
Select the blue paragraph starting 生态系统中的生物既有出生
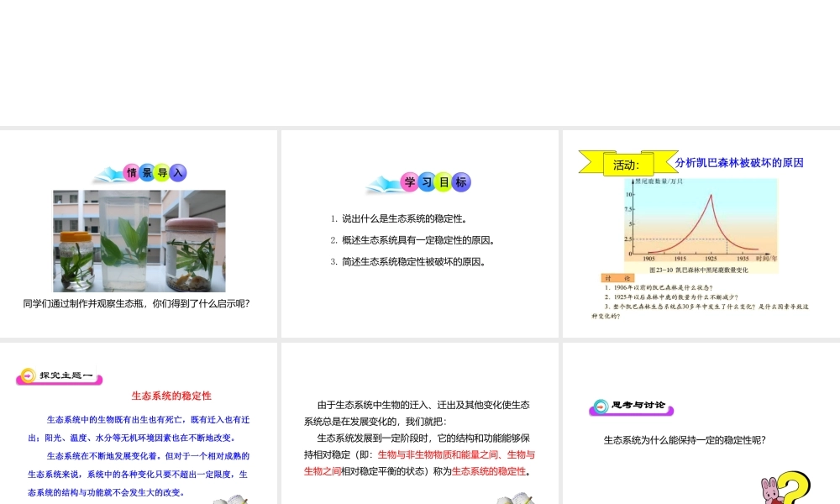pos(139,428)
